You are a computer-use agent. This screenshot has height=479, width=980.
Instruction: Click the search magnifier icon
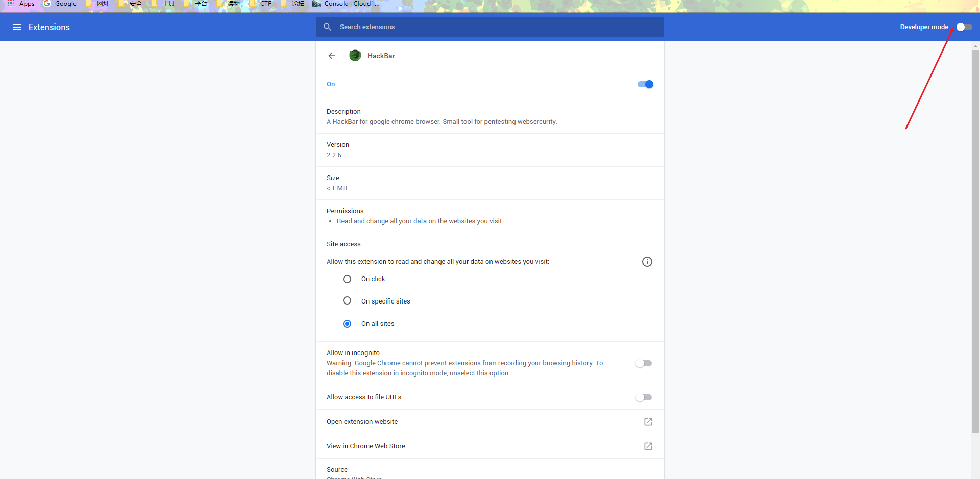[328, 27]
